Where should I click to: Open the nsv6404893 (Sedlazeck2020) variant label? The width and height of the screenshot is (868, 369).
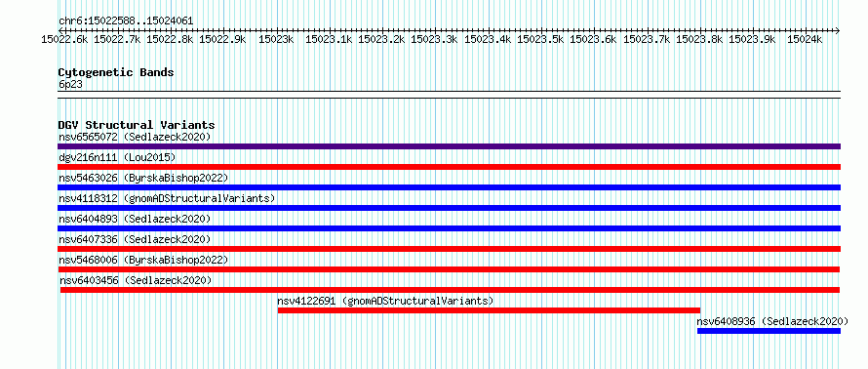(135, 219)
